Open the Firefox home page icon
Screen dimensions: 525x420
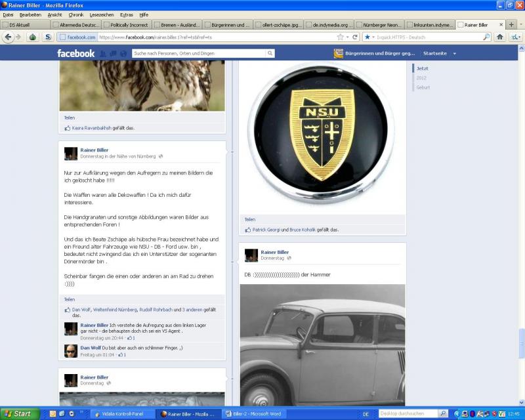[x=499, y=37]
